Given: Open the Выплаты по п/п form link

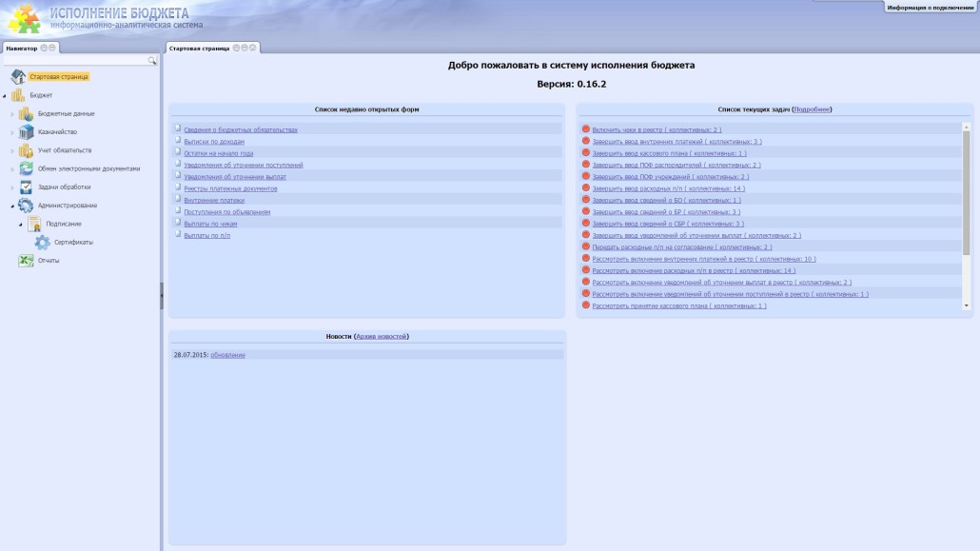Looking at the screenshot, I should tap(206, 236).
